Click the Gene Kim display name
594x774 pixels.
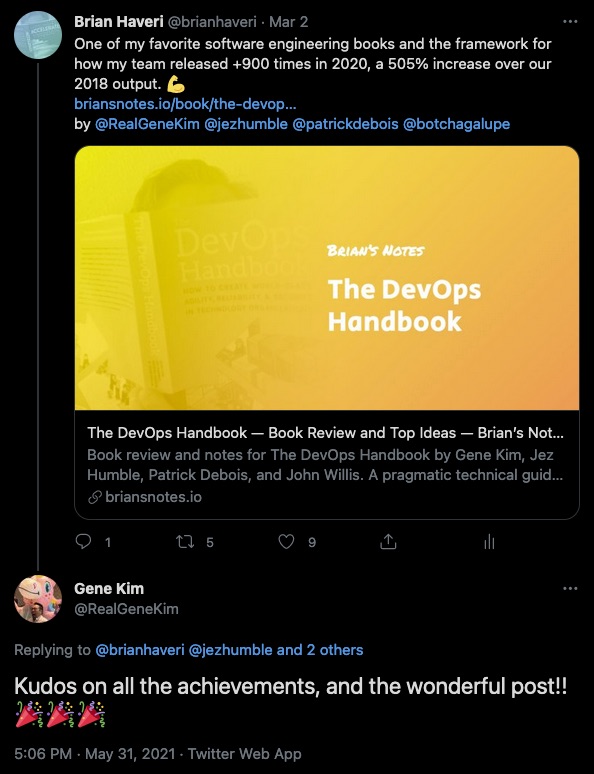click(x=109, y=588)
